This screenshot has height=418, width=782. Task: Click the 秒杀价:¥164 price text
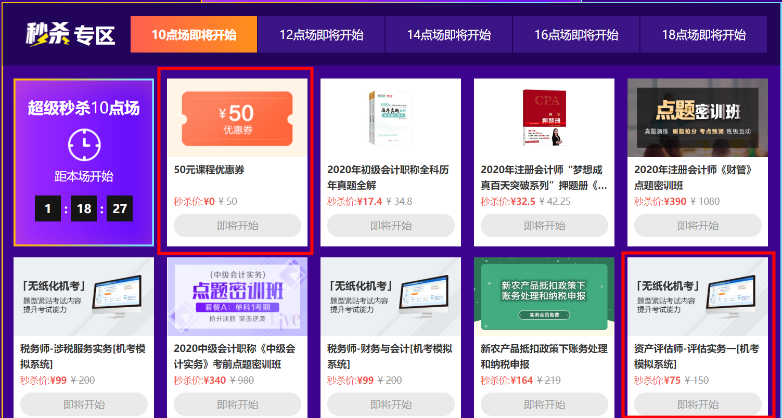507,380
